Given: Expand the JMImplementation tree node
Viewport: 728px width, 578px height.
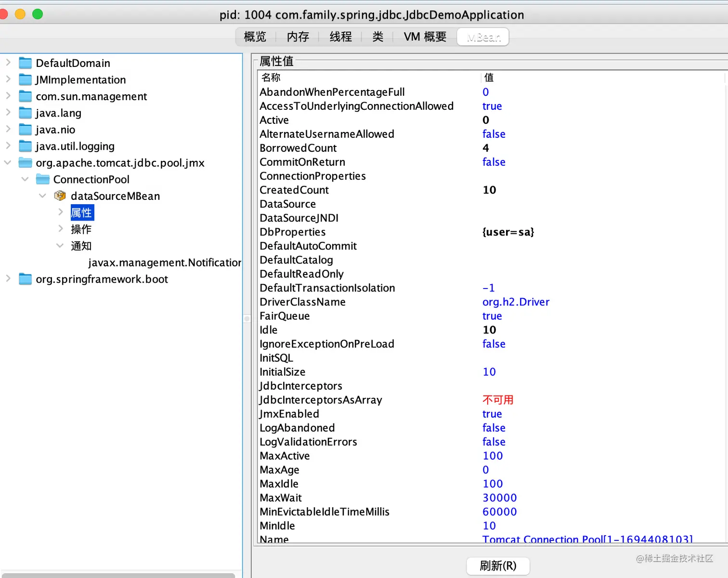Looking at the screenshot, I should pos(8,79).
